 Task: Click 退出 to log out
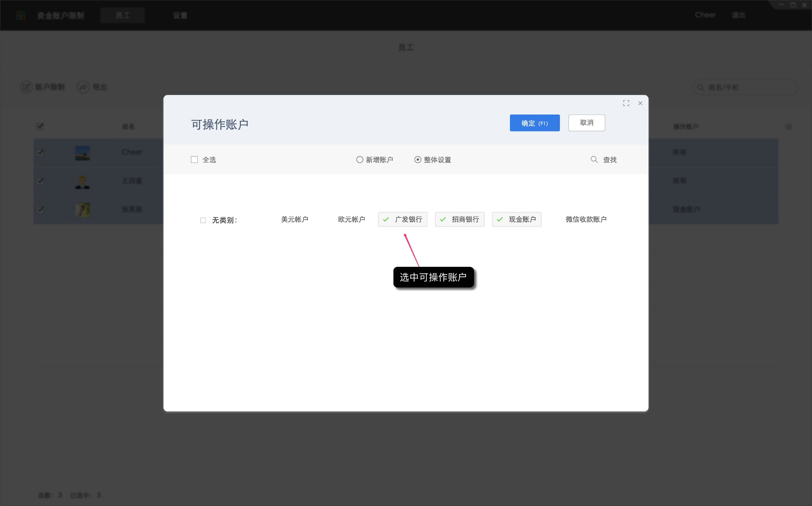coord(739,15)
